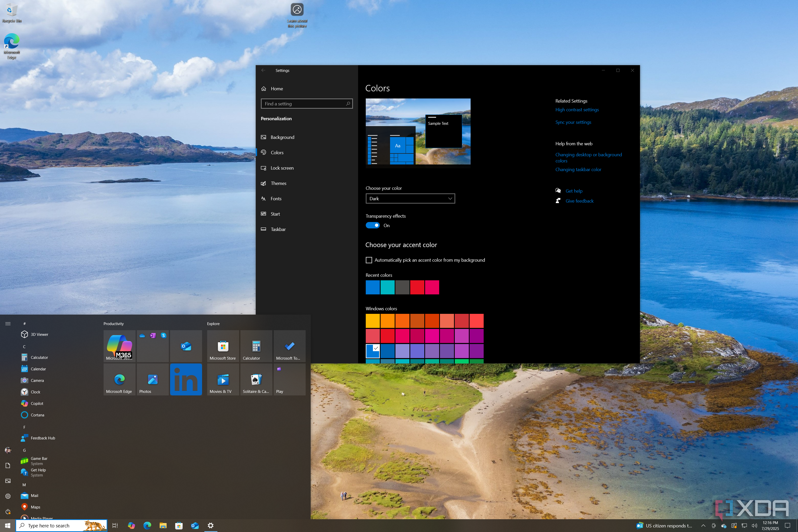The image size is (798, 532).
Task: Open Movies & TV tile
Action: (223, 379)
